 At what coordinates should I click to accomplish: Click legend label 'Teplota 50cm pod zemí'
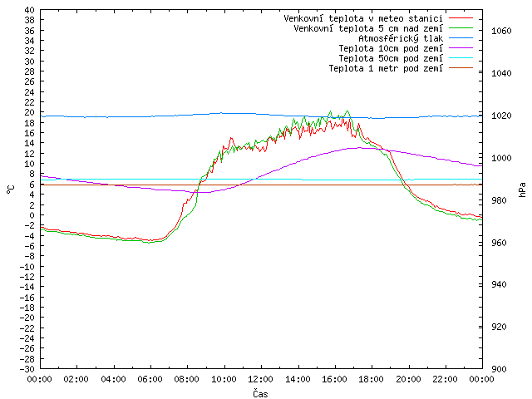tap(391, 58)
